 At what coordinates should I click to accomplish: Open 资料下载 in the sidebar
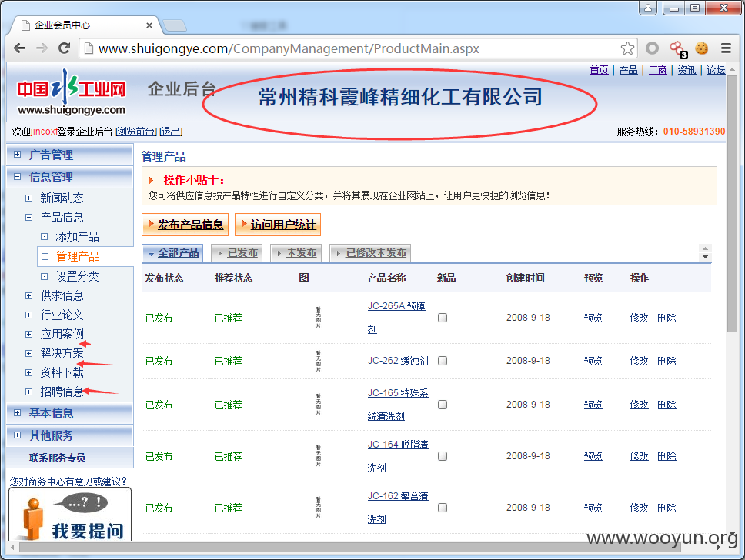62,372
